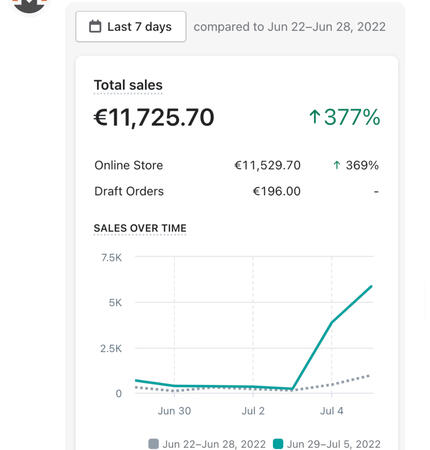
Task: Click the gray Jun 22–Jun 28 legend swatch
Action: click(x=153, y=444)
